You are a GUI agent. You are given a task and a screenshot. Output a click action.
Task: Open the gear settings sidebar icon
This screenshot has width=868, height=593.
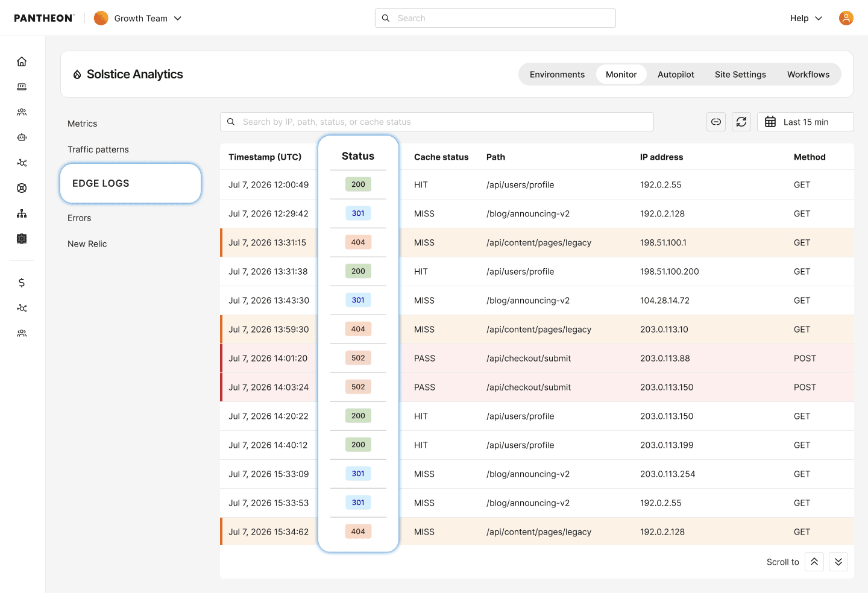coord(22,239)
